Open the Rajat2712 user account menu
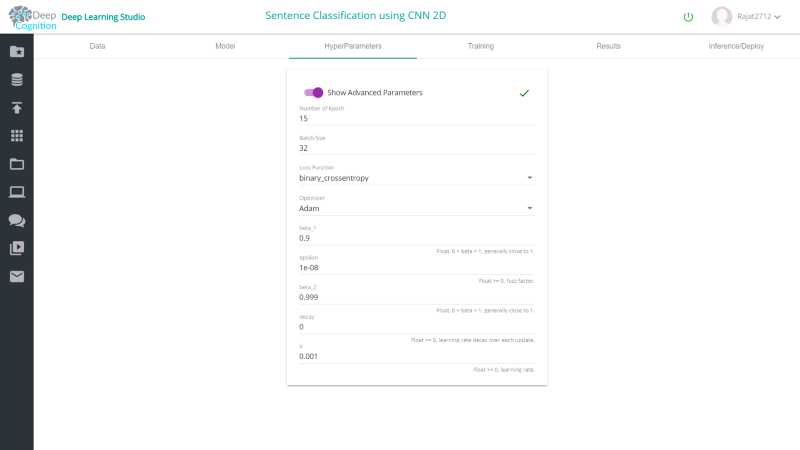800x450 pixels. pos(746,16)
